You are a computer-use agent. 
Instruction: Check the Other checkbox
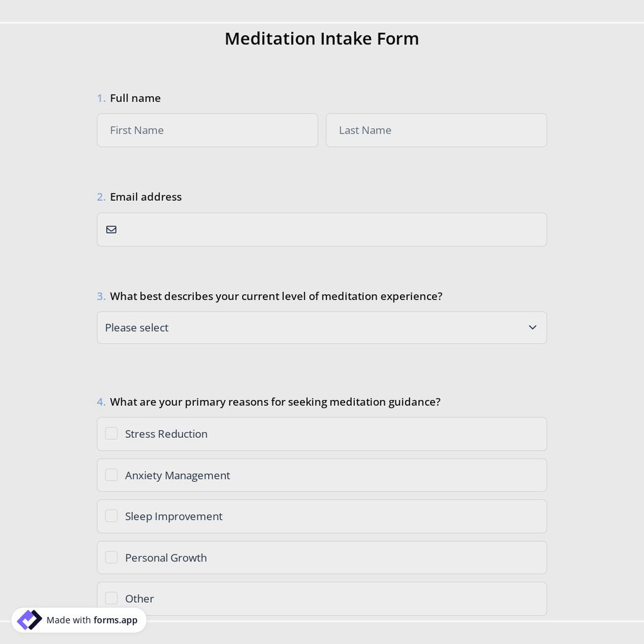pos(111,598)
